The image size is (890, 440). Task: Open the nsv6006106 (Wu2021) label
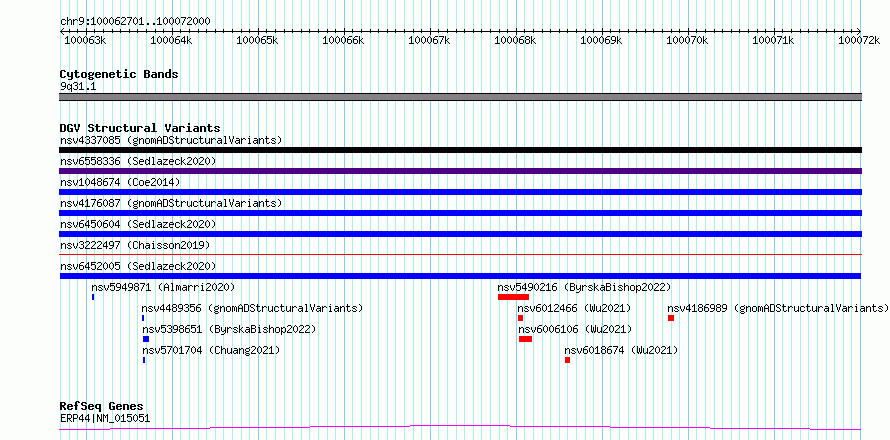tap(575, 329)
